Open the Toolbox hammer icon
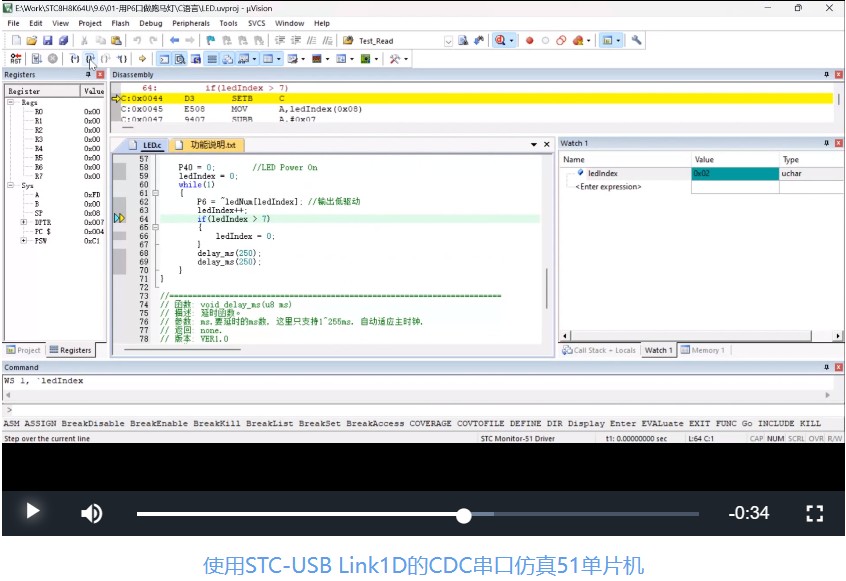 [395, 59]
